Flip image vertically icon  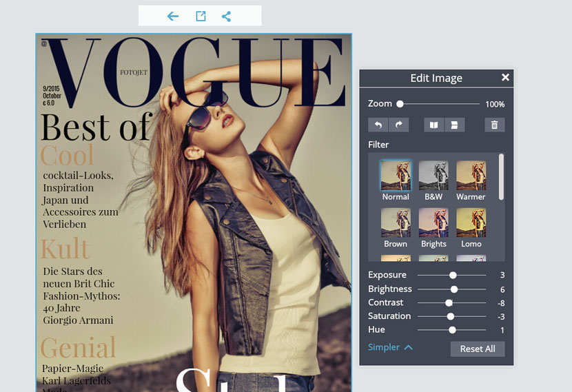coord(455,125)
